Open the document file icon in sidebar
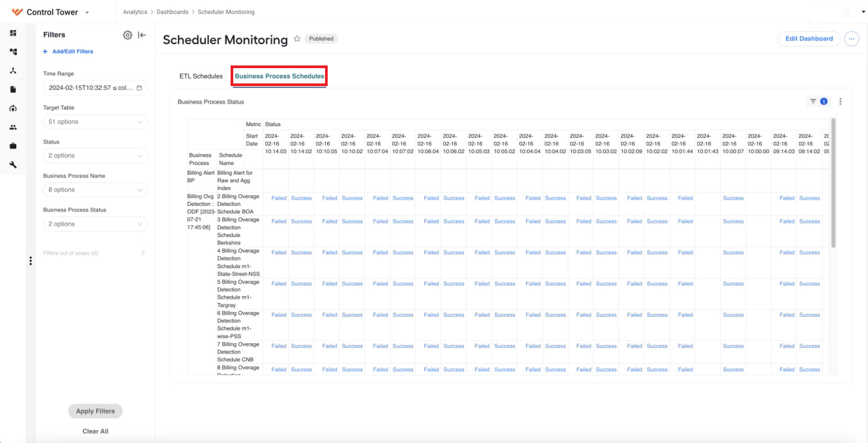The width and height of the screenshot is (868, 443). tap(13, 89)
